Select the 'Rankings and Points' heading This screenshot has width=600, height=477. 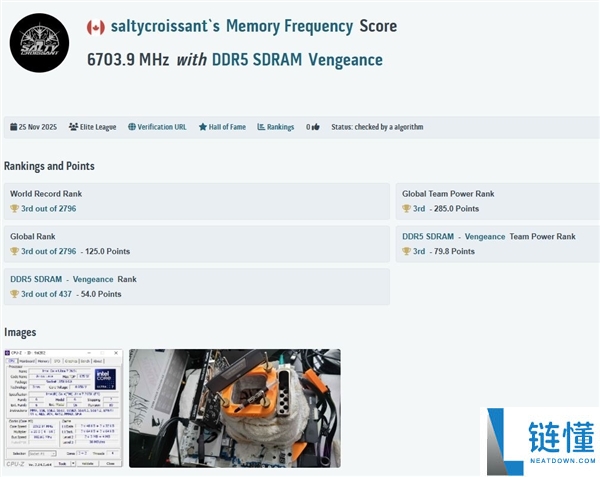tap(49, 166)
